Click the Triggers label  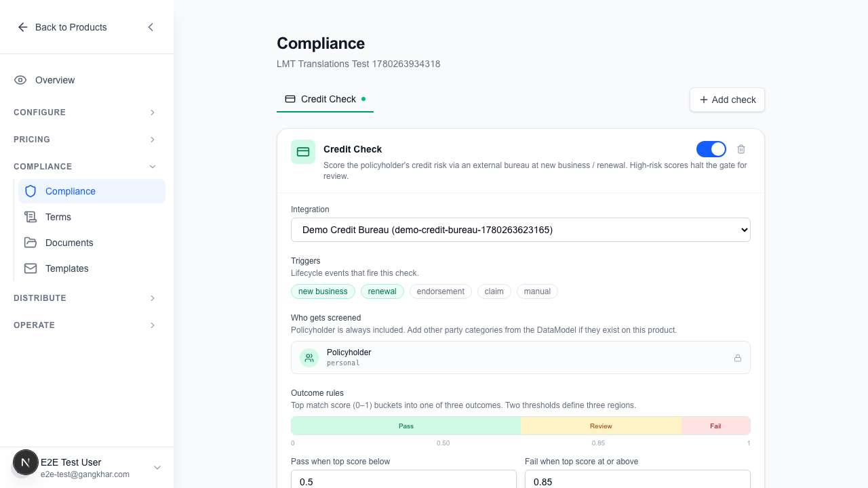(305, 261)
